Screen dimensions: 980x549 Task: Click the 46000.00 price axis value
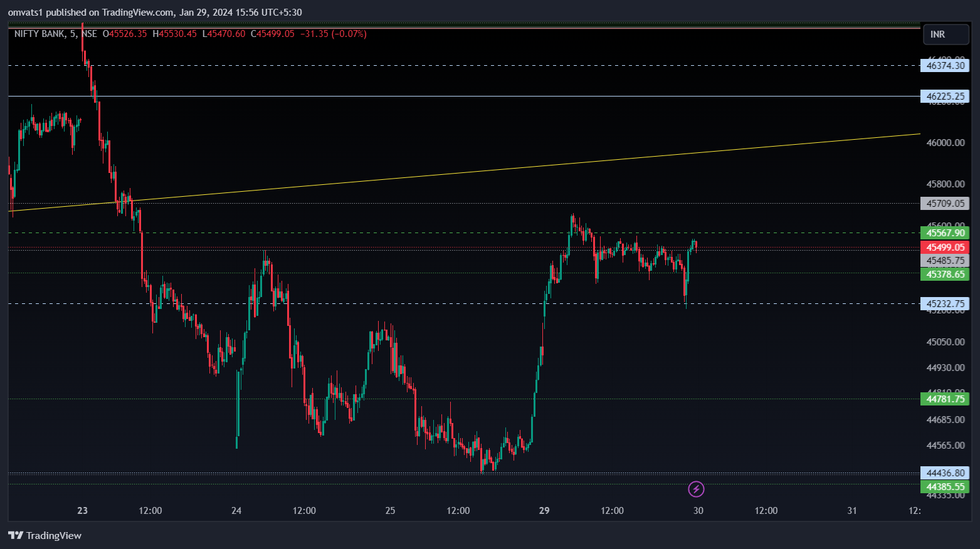[946, 143]
